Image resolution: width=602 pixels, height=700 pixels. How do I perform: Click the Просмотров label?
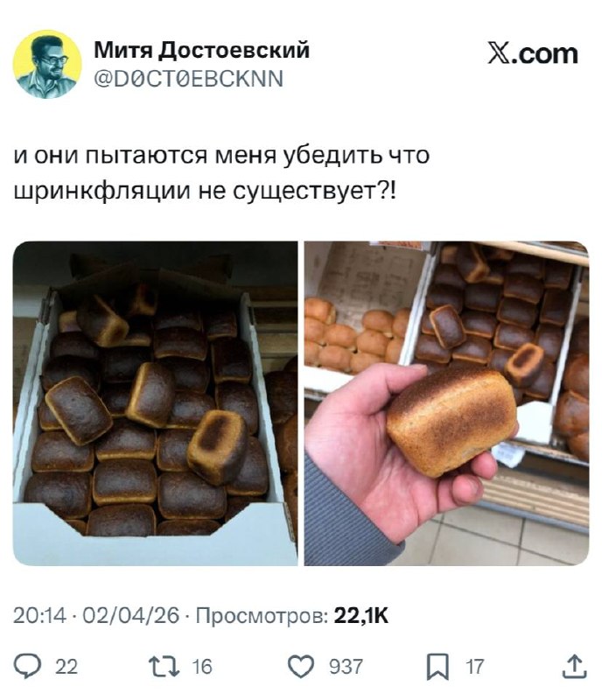[x=262, y=616]
